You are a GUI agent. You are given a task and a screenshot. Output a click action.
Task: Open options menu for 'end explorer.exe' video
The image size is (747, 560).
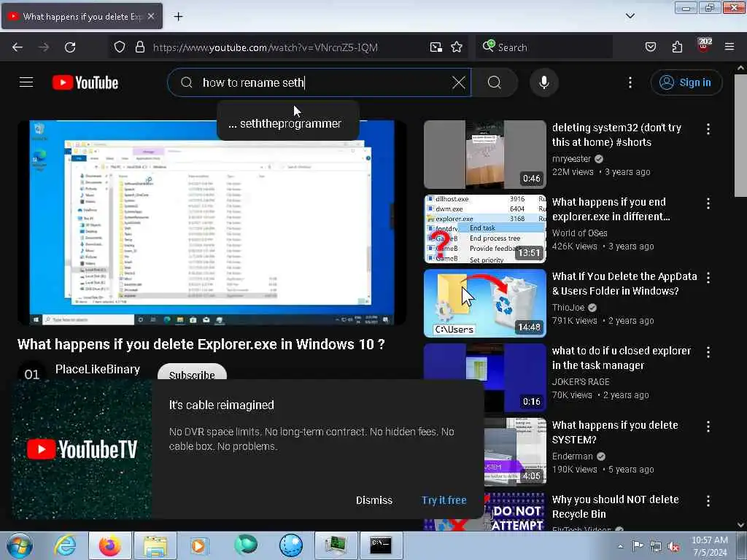(708, 203)
